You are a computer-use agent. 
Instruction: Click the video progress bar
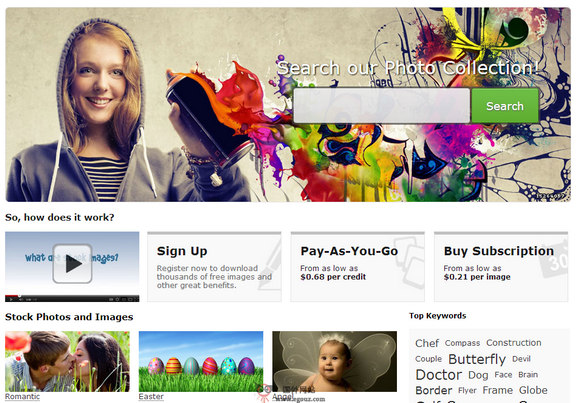tap(72, 295)
